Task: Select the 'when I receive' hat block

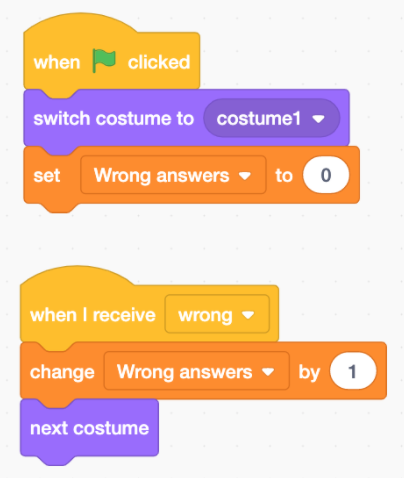Action: pyautogui.click(x=149, y=305)
